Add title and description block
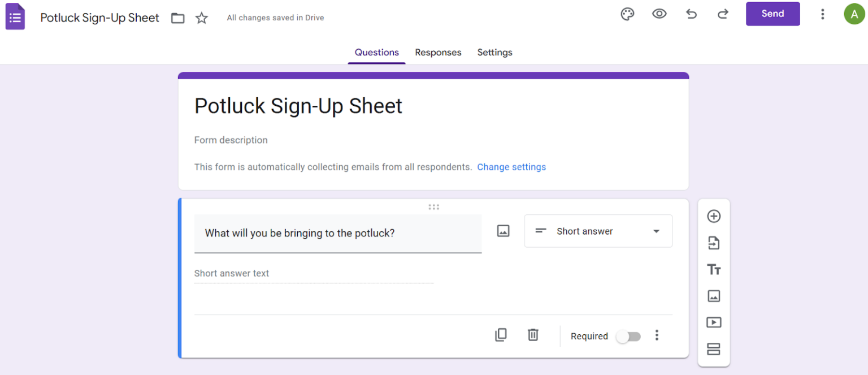Viewport: 868px width, 375px height. (x=714, y=270)
